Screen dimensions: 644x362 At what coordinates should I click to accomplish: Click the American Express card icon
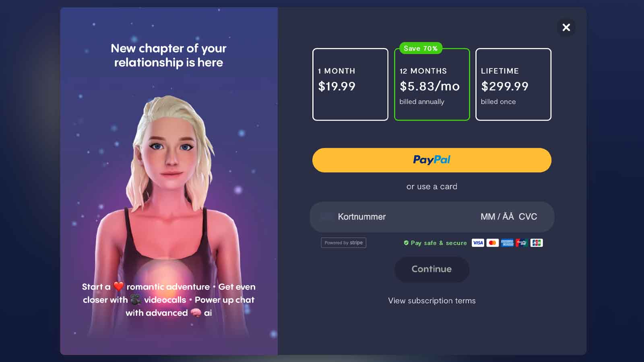tap(507, 243)
